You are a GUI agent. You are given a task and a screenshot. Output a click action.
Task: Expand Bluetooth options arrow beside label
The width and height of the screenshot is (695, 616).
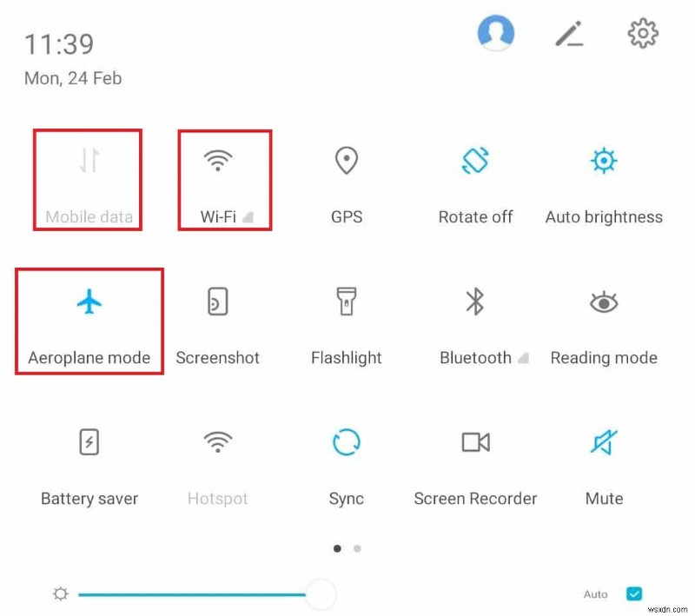(x=524, y=358)
